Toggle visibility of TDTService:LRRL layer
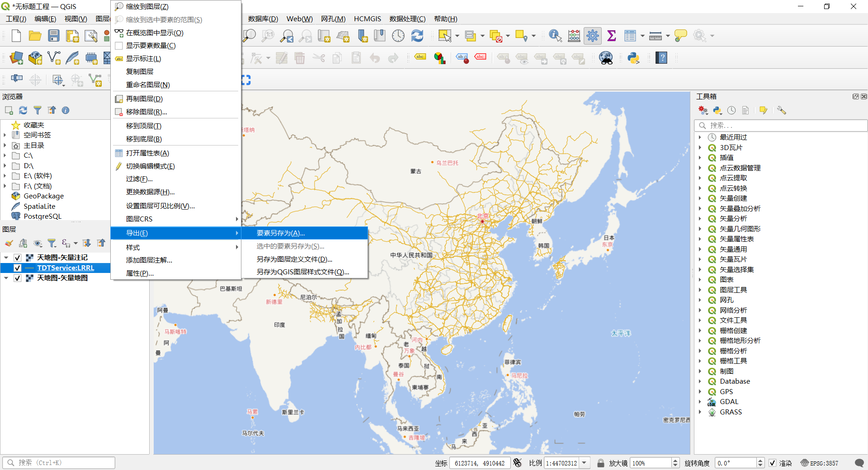 pos(18,268)
